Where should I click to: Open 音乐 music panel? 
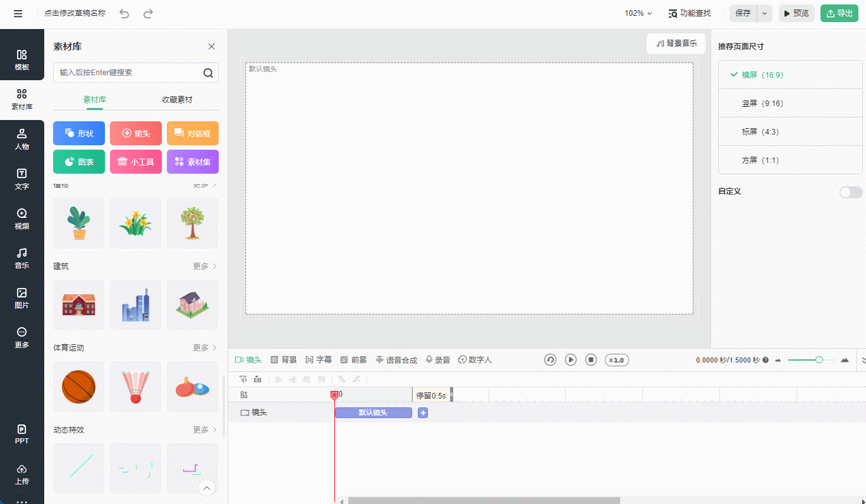pyautogui.click(x=22, y=258)
